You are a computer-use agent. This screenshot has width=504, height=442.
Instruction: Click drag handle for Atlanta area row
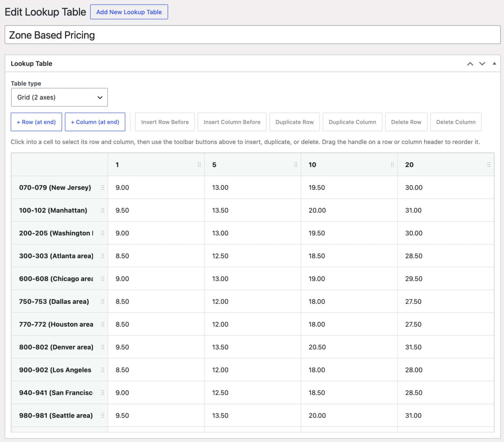[x=103, y=256]
